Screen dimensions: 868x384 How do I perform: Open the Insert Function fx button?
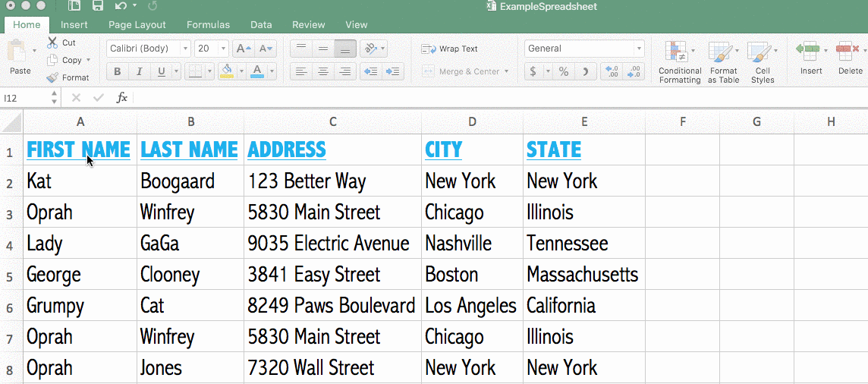pyautogui.click(x=122, y=98)
